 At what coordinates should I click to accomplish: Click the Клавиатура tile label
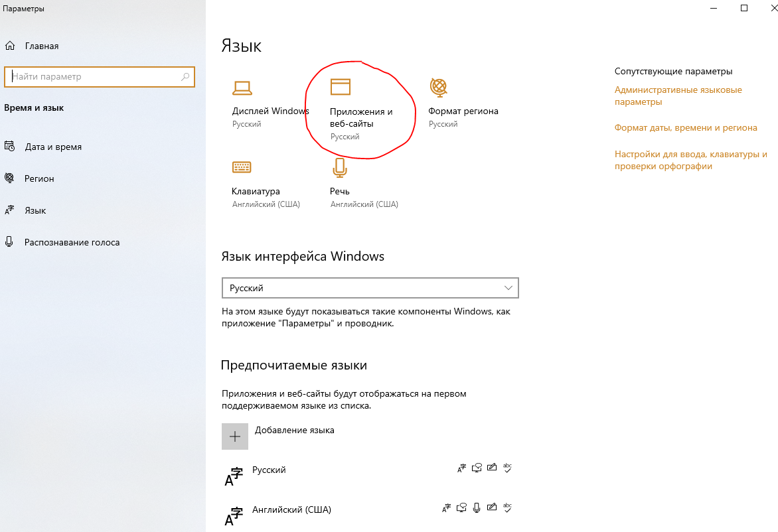coord(256,192)
